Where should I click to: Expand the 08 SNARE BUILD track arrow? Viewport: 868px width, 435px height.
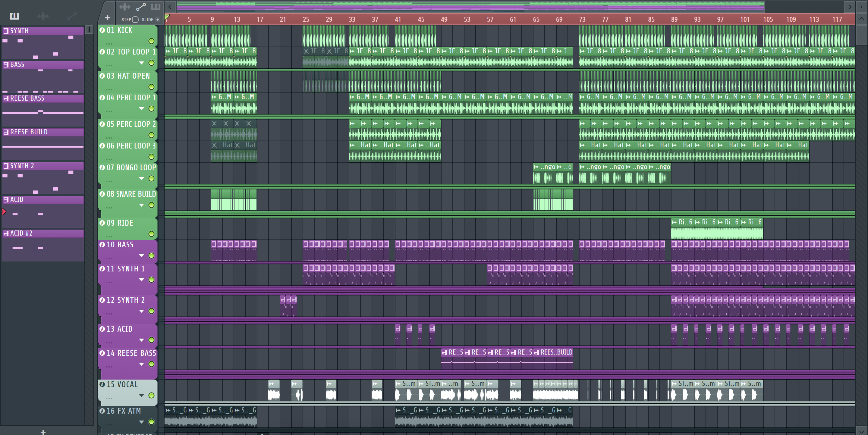click(142, 205)
